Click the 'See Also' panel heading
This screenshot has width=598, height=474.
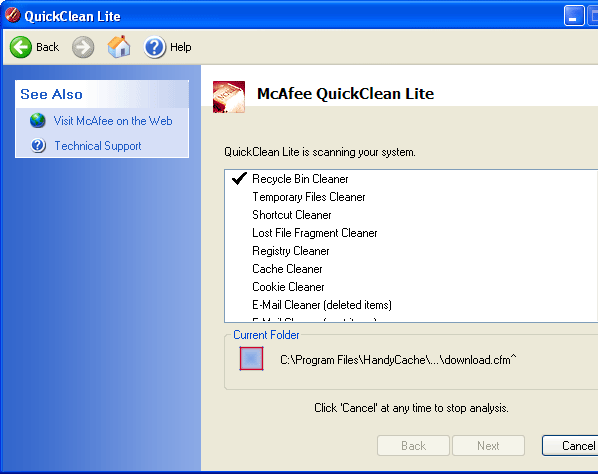tap(51, 94)
